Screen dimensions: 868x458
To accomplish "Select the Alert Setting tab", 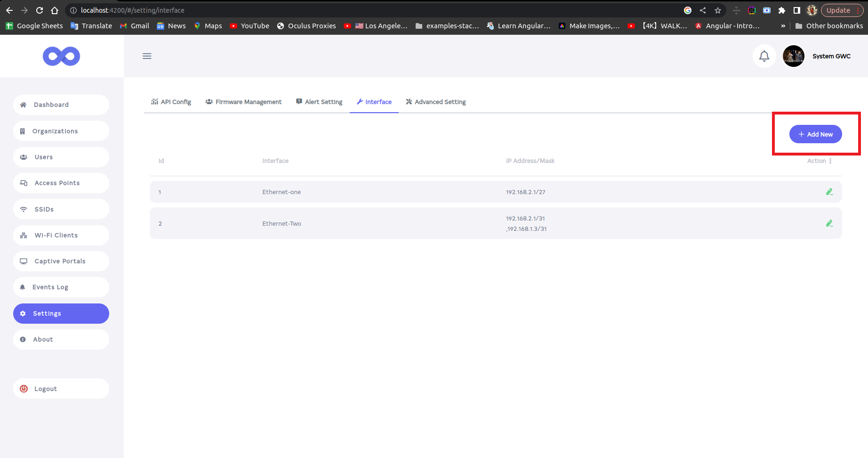I will point(319,102).
